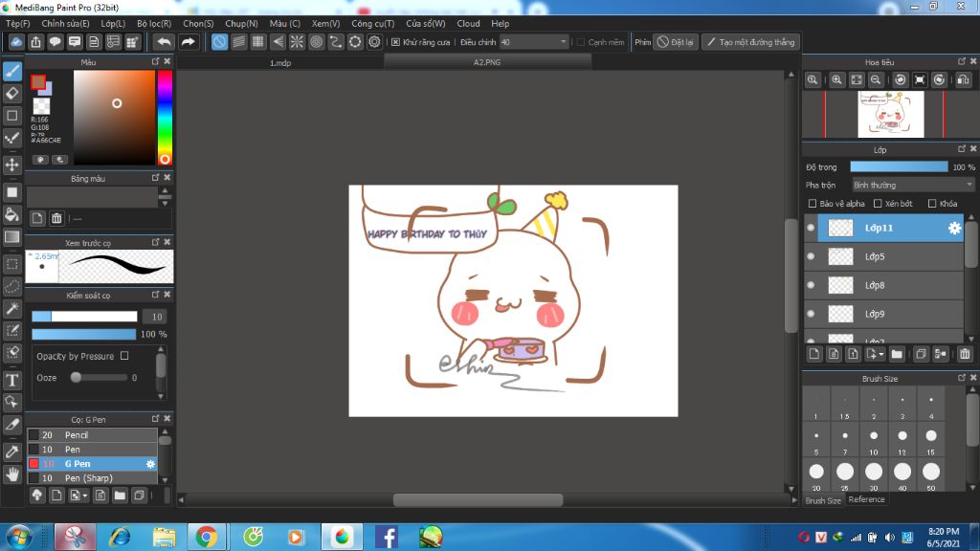Enable Khóa checkbox
Image resolution: width=980 pixels, height=551 pixels.
932,204
